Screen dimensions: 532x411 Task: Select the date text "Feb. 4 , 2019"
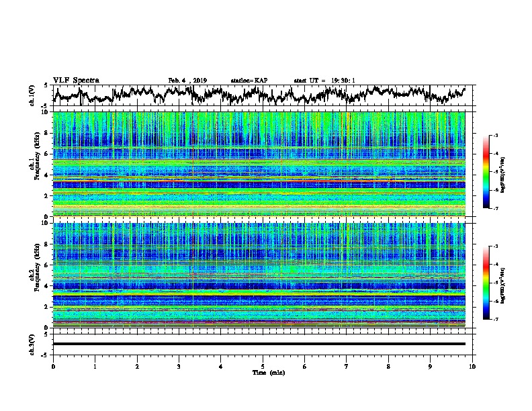[187, 81]
